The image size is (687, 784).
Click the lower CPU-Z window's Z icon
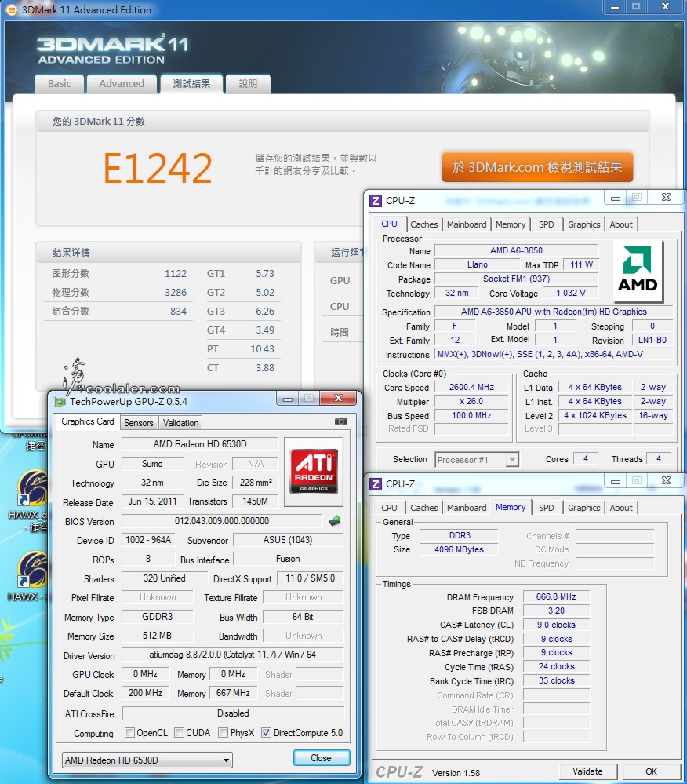tap(375, 484)
